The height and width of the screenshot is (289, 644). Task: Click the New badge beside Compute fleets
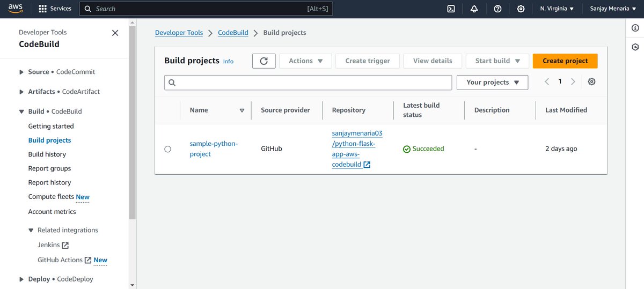[x=83, y=197]
